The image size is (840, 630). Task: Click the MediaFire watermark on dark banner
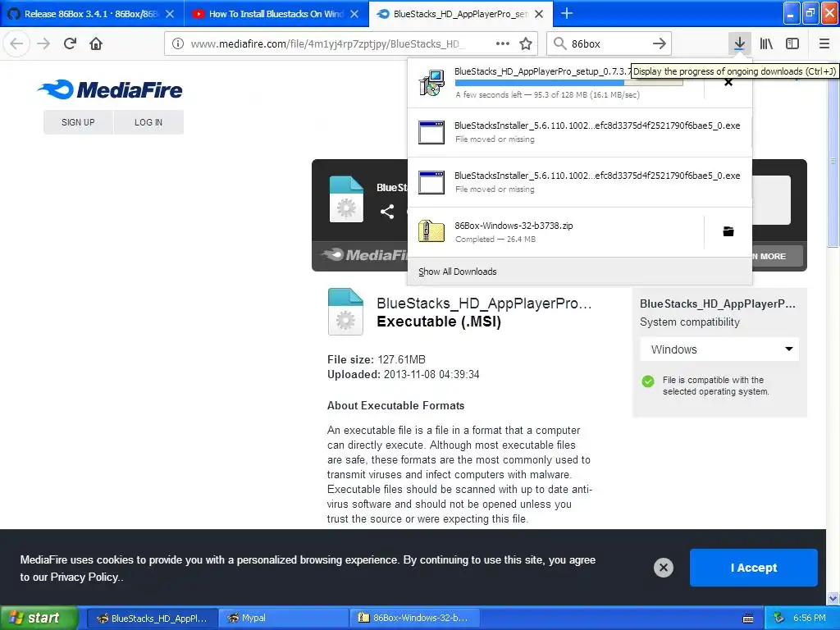(x=365, y=255)
